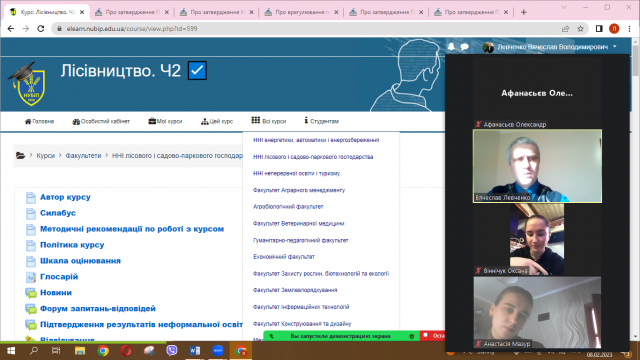The width and height of the screenshot is (640, 360).
Task: Open Windows Start menu
Action: 11,351
